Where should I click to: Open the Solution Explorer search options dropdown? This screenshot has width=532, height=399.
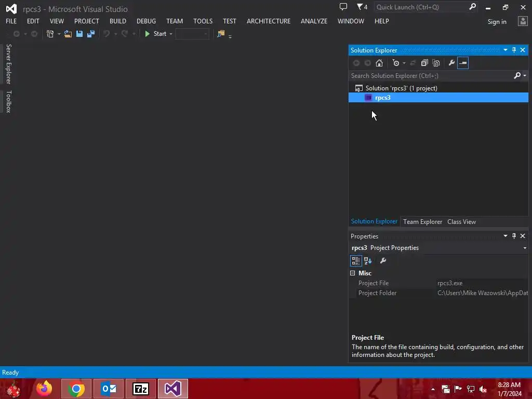525,76
